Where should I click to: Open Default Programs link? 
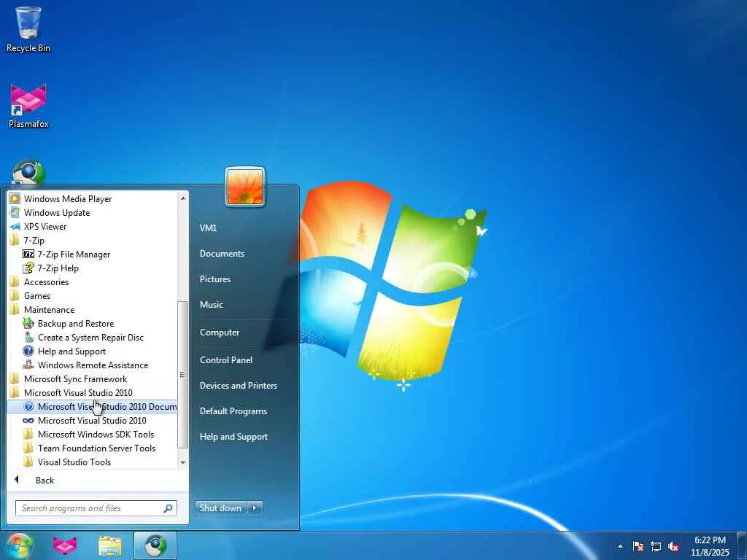(x=233, y=411)
